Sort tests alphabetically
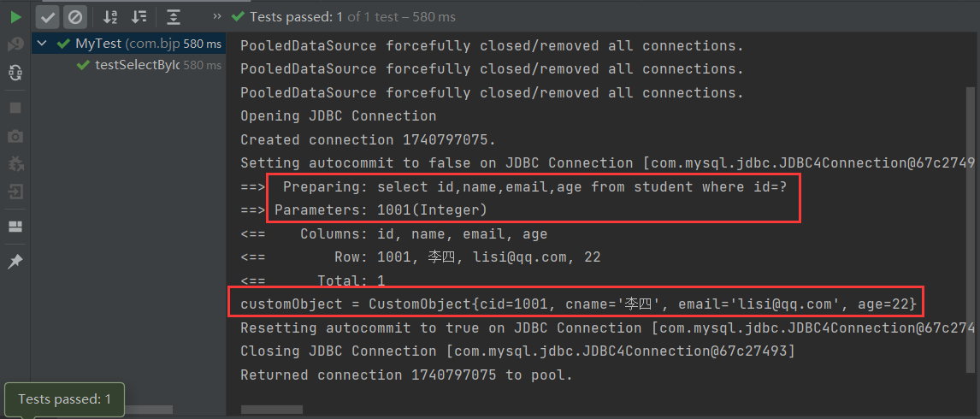 [x=110, y=17]
